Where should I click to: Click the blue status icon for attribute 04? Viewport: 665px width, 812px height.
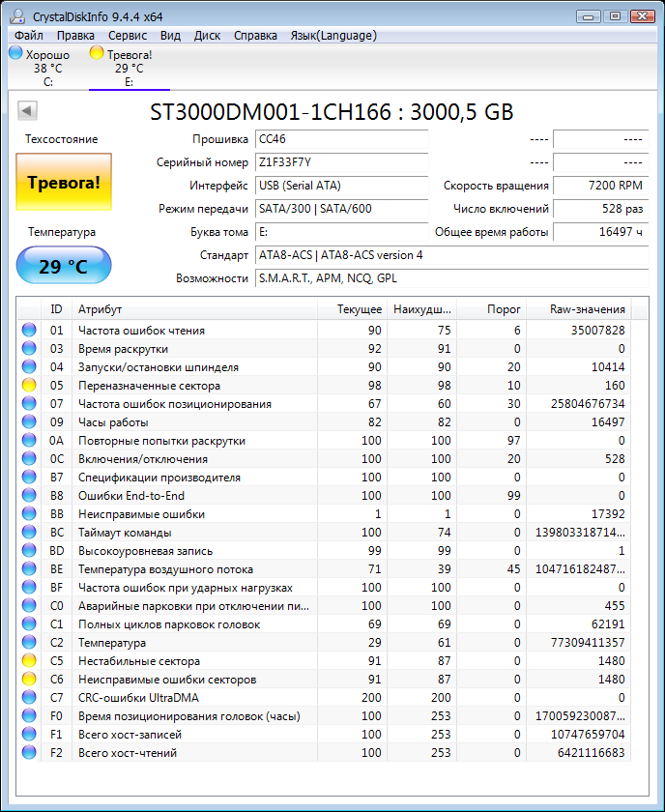29,366
